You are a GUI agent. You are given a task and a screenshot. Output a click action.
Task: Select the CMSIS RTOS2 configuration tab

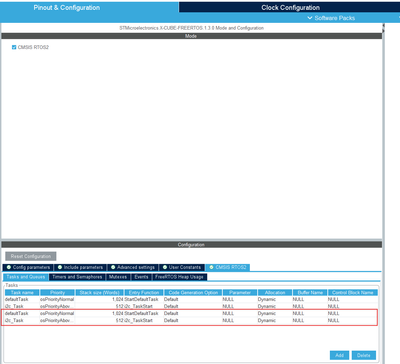228,267
